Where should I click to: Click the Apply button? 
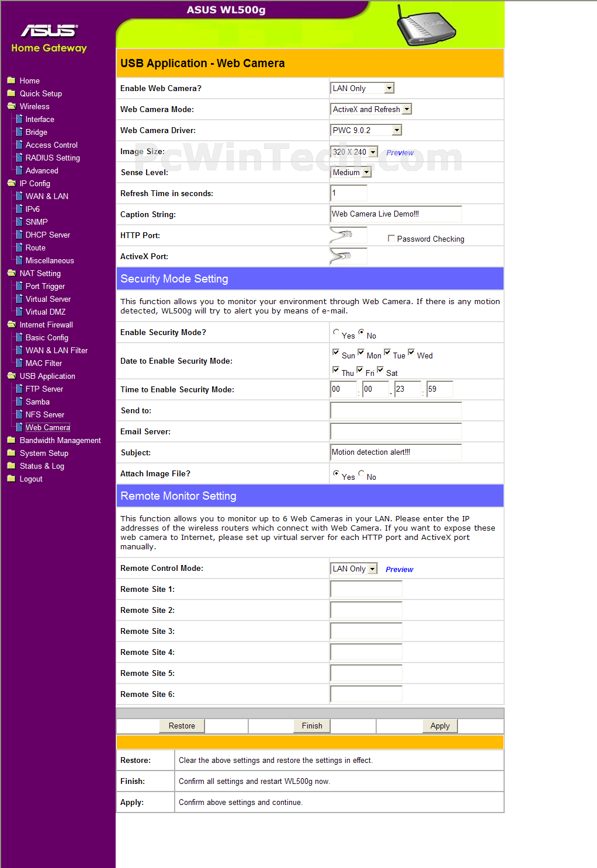pos(440,726)
